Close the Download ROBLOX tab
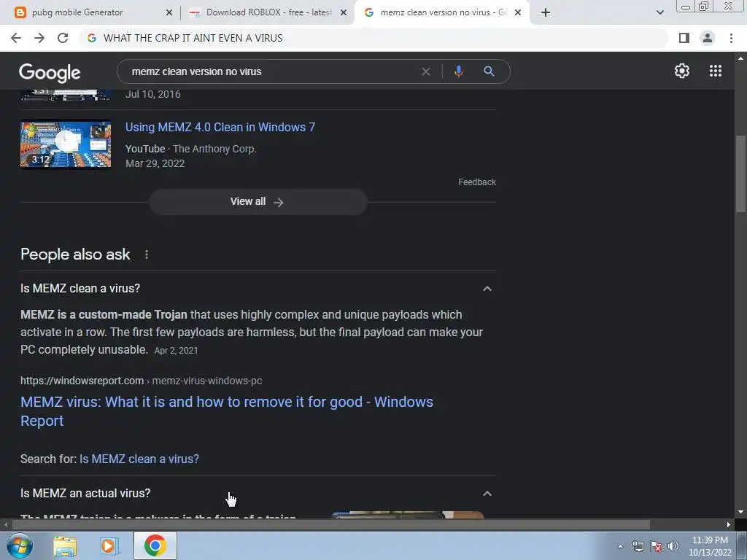747x560 pixels. [344, 12]
